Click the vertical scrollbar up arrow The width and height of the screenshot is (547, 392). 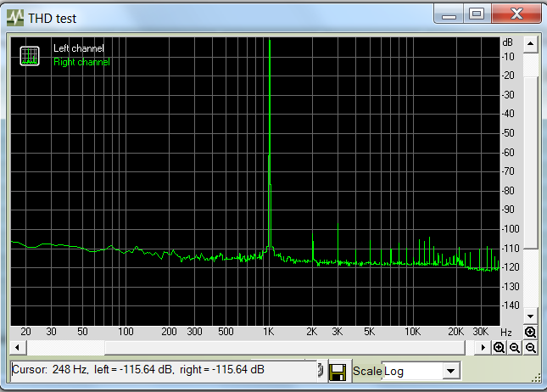[530, 44]
